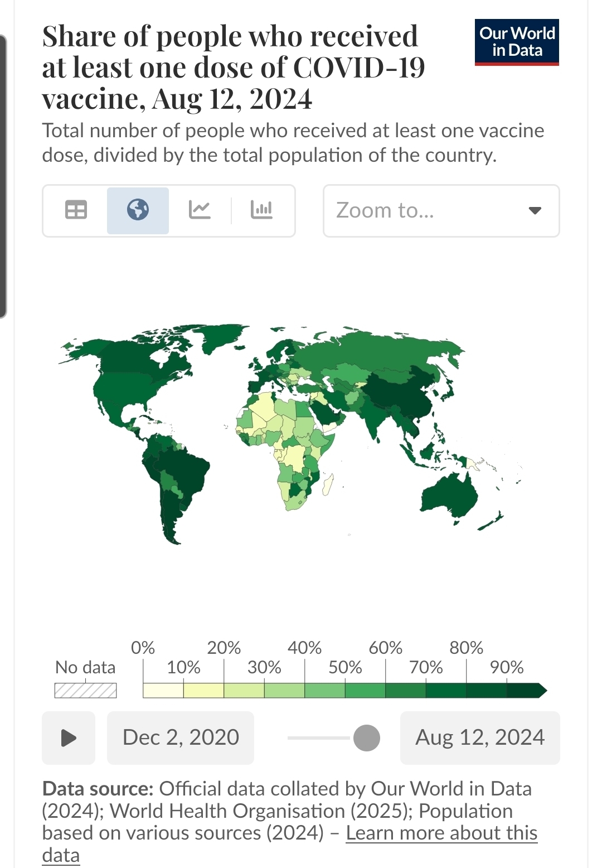Select the world map view icon
The width and height of the screenshot is (602, 868).
(138, 210)
